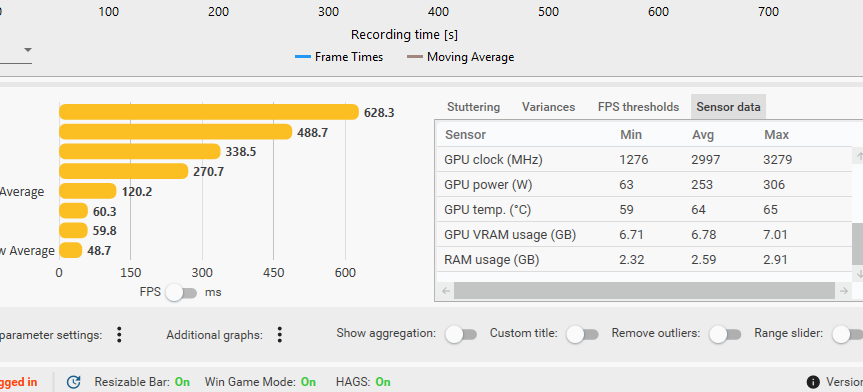Open Additional graphs three-dot menu
This screenshot has width=863, height=392.
(280, 334)
